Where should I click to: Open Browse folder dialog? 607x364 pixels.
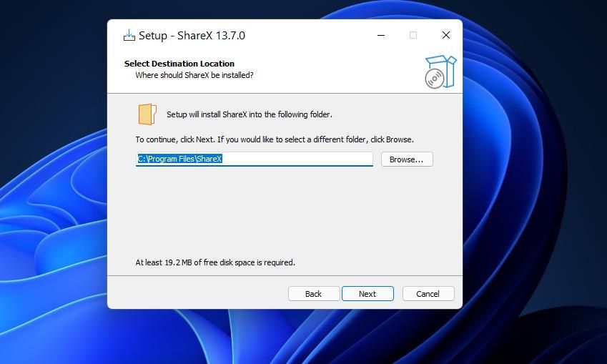407,159
